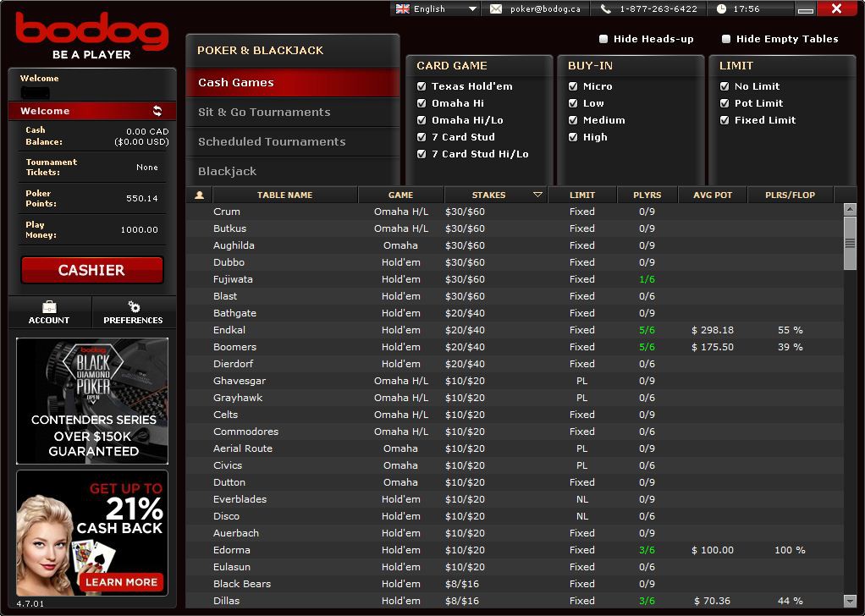This screenshot has width=865, height=616.
Task: Open Account via briefcase icon
Action: coord(49,306)
